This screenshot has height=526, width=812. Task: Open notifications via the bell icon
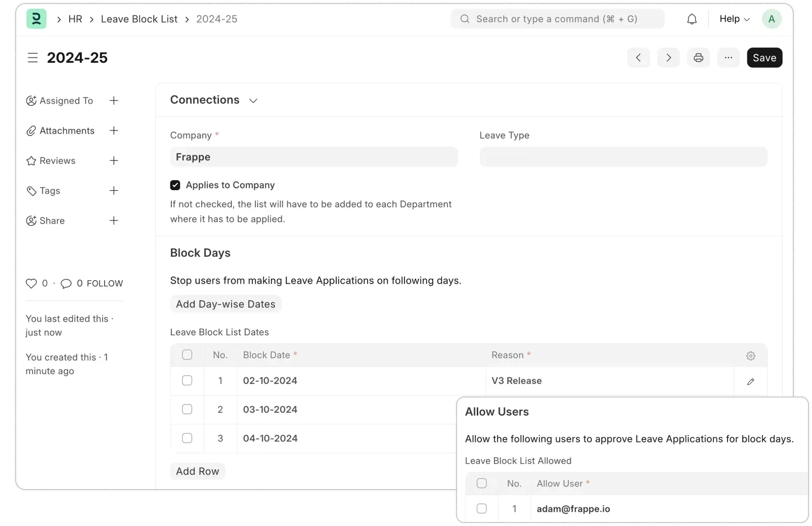tap(692, 19)
